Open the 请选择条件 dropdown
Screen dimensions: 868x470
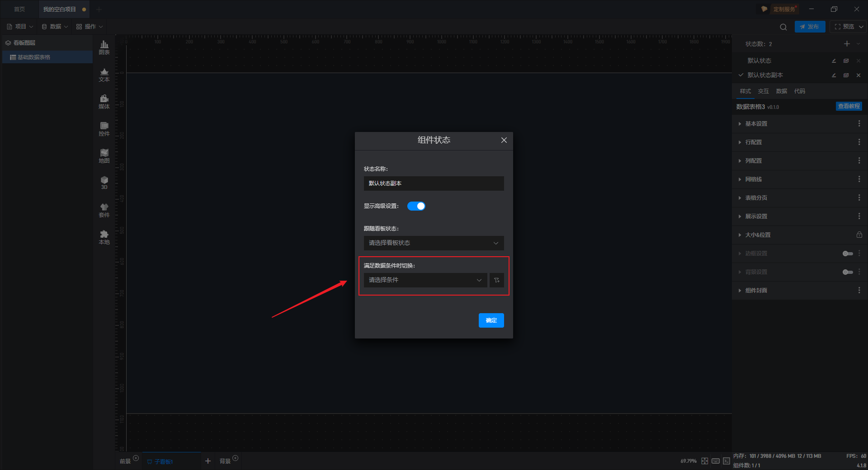coord(425,280)
